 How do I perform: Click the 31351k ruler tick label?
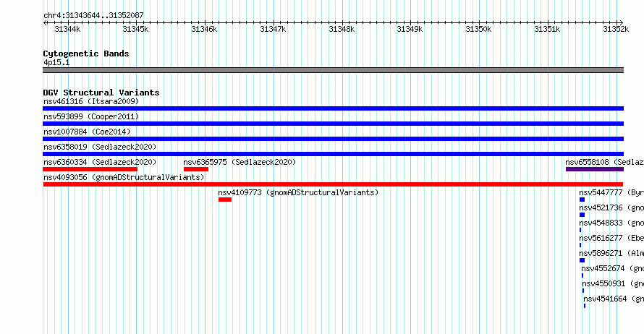547,29
